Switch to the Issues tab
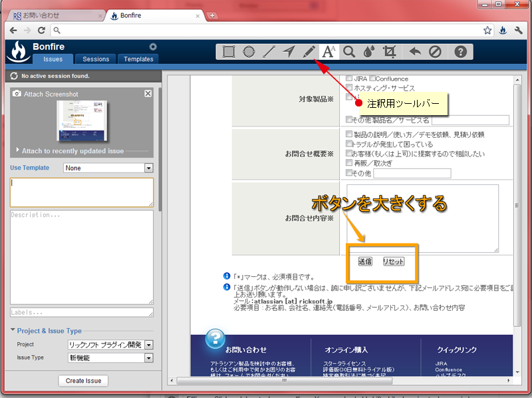 coord(53,59)
